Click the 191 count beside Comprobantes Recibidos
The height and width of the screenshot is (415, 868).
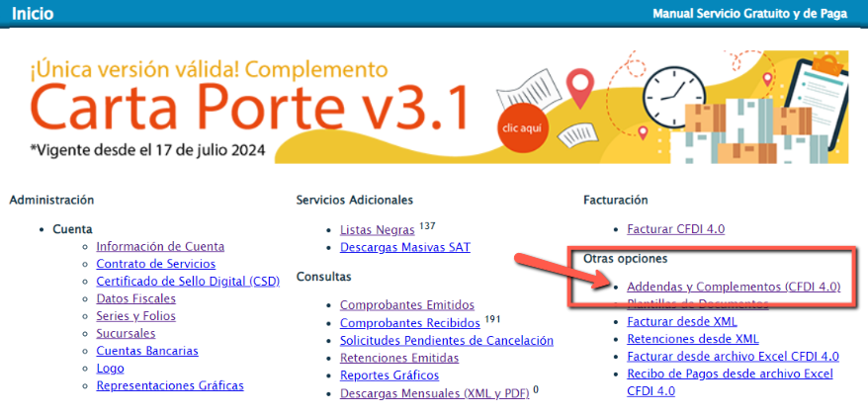click(492, 319)
